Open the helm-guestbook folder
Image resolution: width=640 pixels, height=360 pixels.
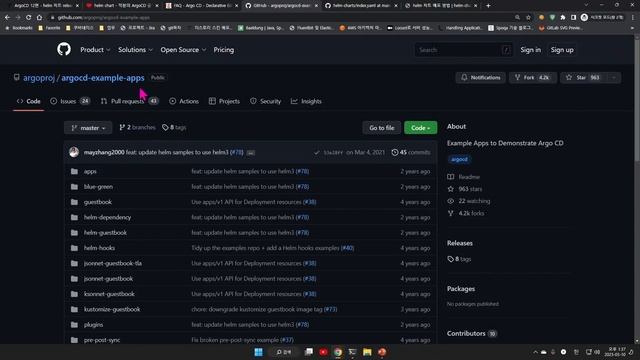point(105,233)
